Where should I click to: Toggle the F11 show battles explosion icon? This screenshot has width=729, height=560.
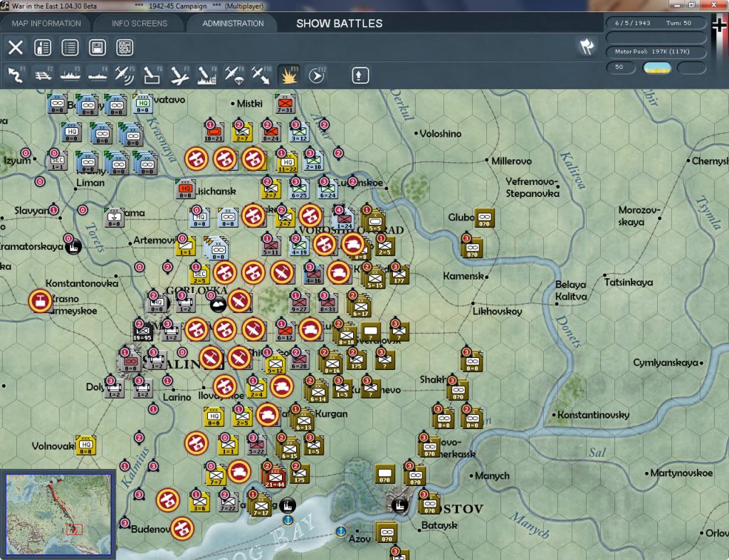[x=289, y=75]
